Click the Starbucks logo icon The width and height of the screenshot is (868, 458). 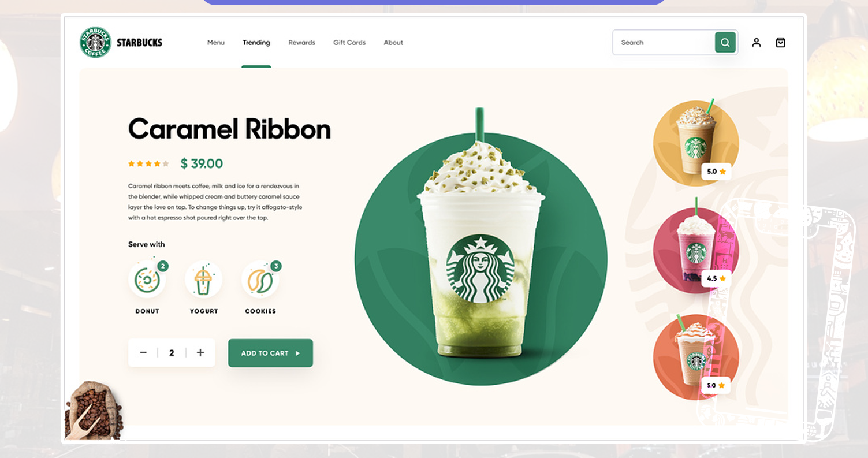click(x=95, y=42)
